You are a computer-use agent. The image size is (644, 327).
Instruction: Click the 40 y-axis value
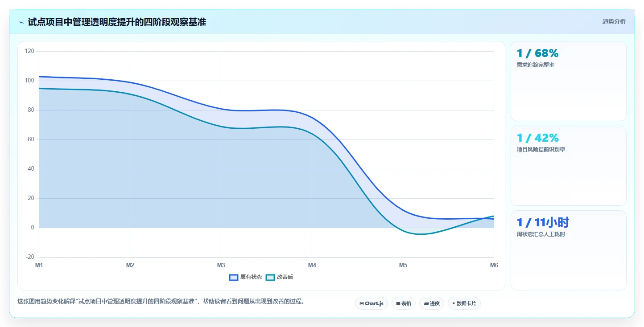(x=31, y=169)
